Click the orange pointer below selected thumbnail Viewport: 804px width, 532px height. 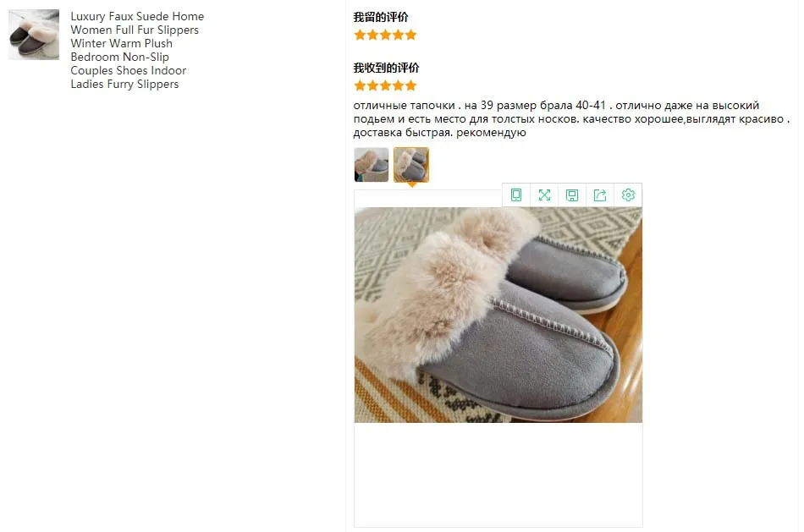pyautogui.click(x=411, y=185)
